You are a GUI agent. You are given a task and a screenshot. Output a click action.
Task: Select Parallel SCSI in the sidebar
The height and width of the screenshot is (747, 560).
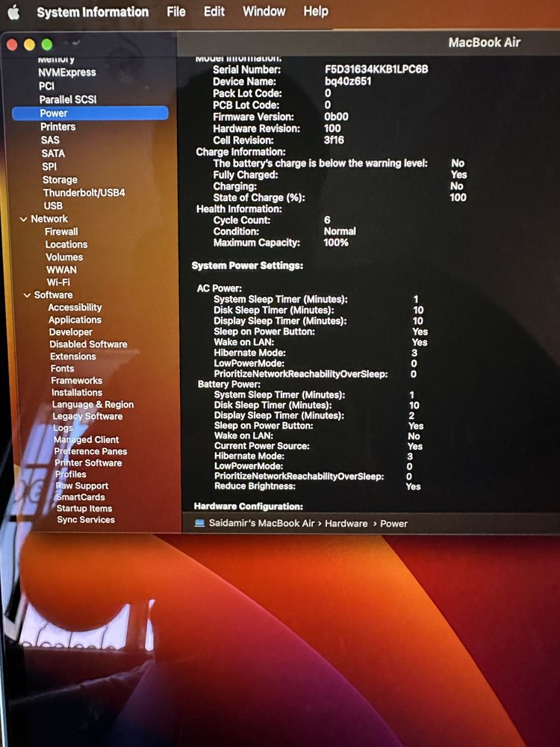tap(68, 99)
